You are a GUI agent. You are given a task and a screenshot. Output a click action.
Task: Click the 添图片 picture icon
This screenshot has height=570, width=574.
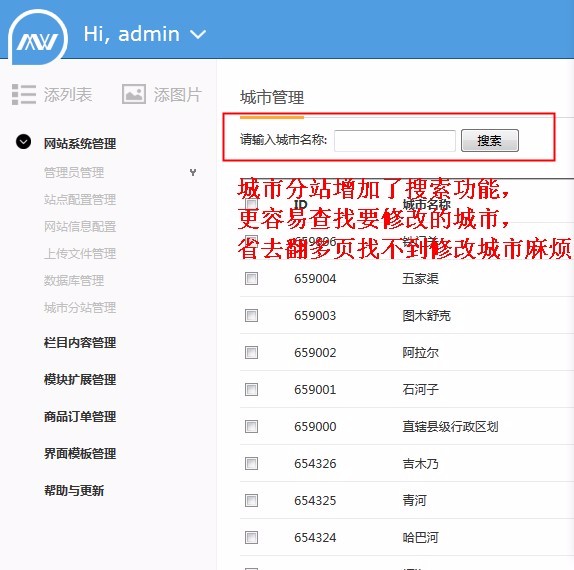click(134, 94)
